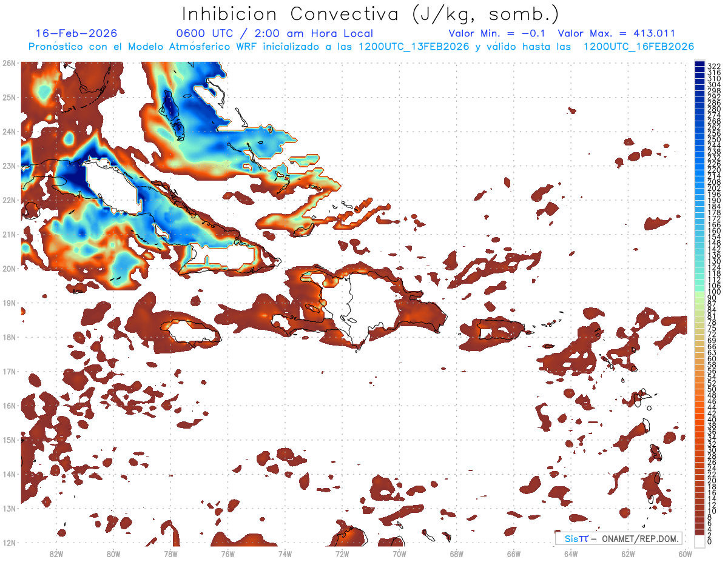This screenshot has height=562, width=728.
Task: Click the 'Valor Min. = -0.1' readout
Action: 497,33
